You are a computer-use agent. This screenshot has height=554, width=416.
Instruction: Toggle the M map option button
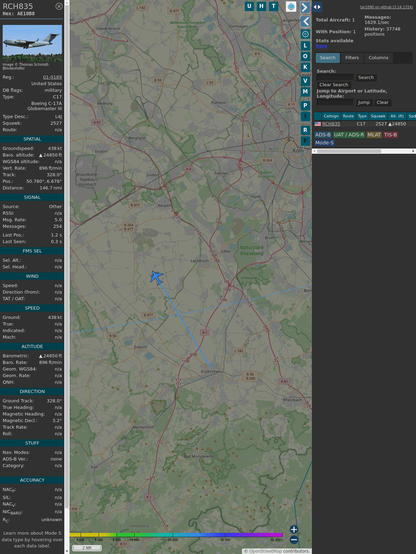coord(305,92)
